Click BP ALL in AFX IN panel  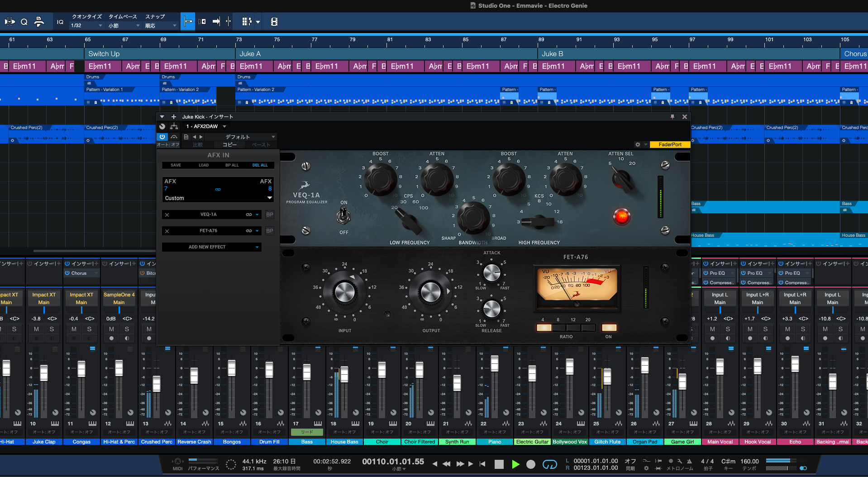[x=232, y=165]
